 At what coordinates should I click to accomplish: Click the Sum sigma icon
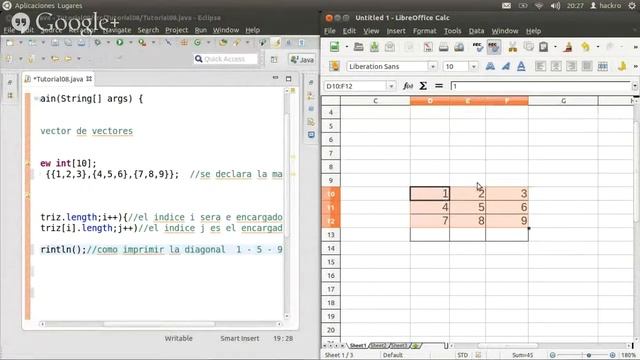[423, 86]
